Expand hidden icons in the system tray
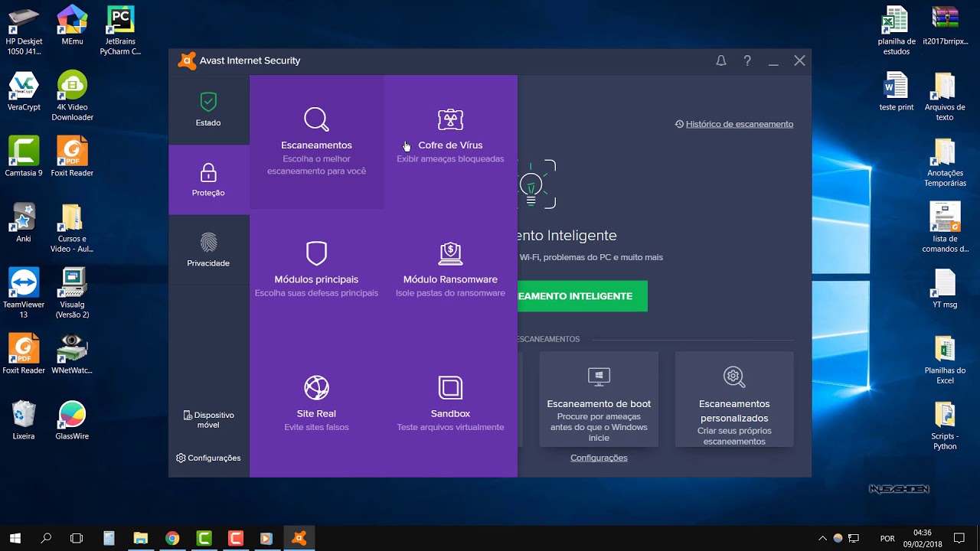 [823, 538]
